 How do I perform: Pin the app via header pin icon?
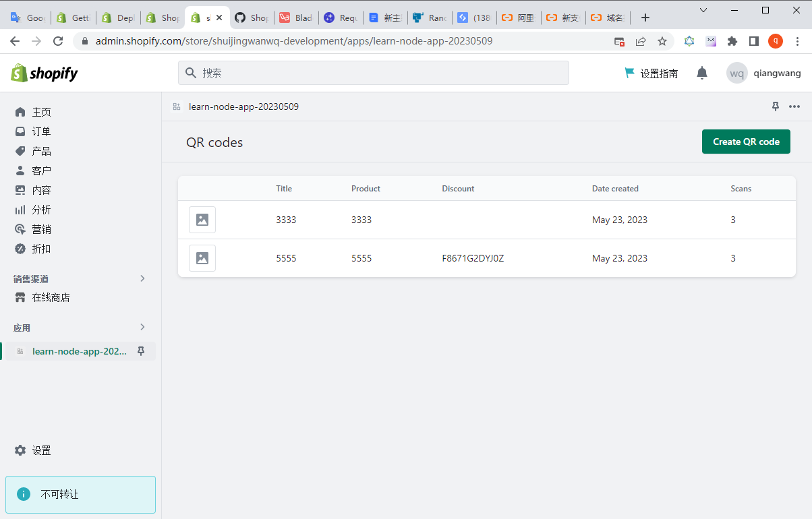point(776,106)
